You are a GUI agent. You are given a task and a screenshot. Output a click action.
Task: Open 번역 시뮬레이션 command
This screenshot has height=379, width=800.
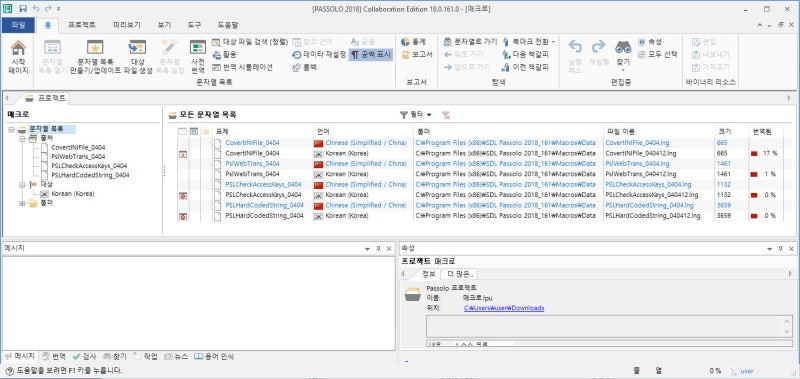pos(242,67)
